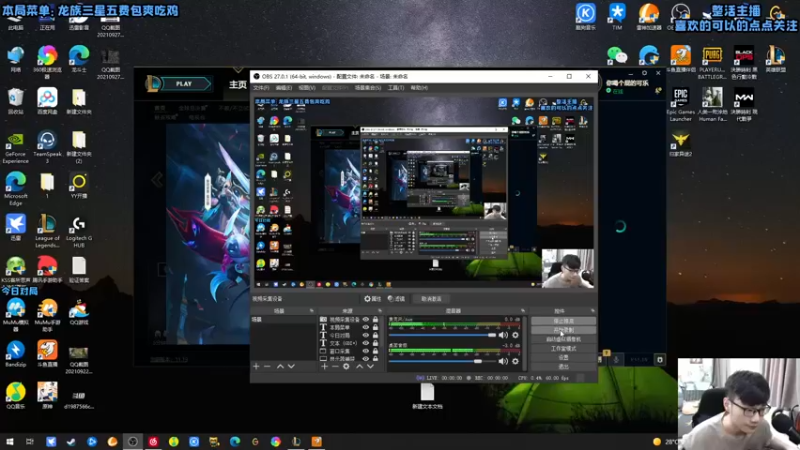Open settings gear for first audio mixer channel
Image resolution: width=800 pixels, height=450 pixels.
[x=515, y=335]
